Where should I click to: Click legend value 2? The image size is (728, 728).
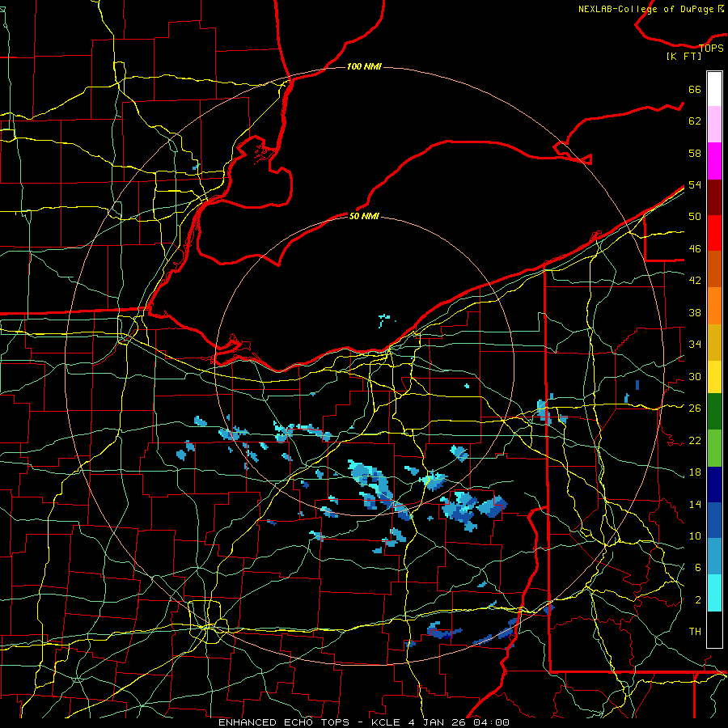click(x=697, y=600)
